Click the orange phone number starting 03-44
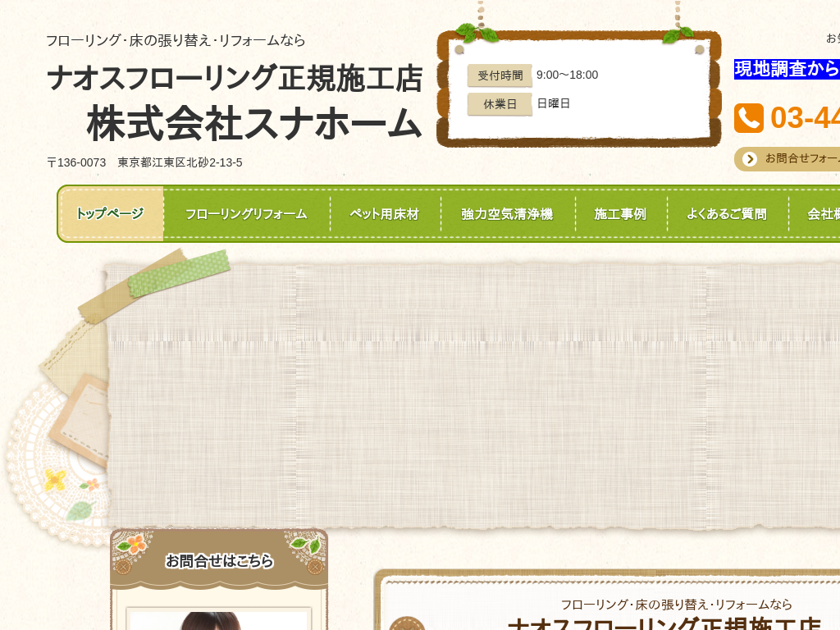The height and width of the screenshot is (630, 840). point(805,118)
